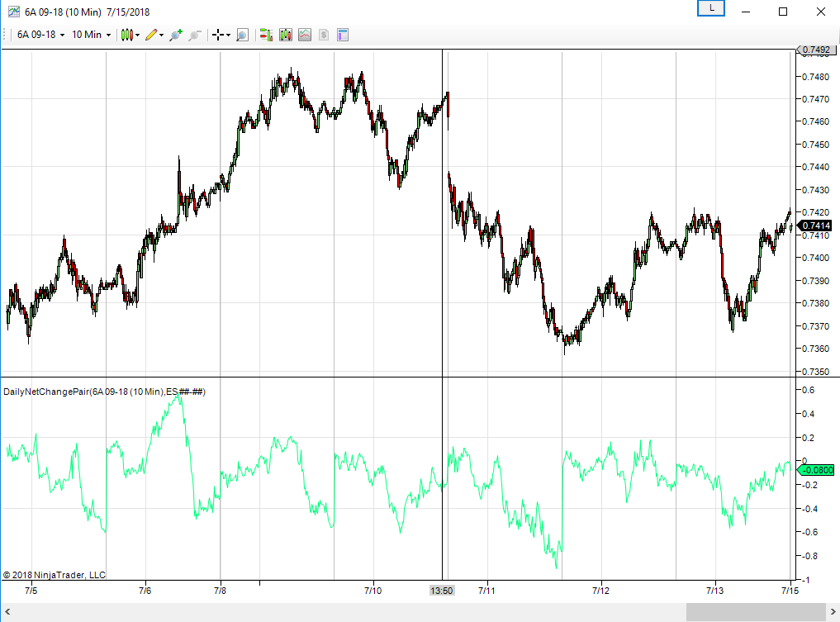Click the horizontal scrollbar thumb
This screenshot has width=840, height=622.
pyautogui.click(x=756, y=611)
